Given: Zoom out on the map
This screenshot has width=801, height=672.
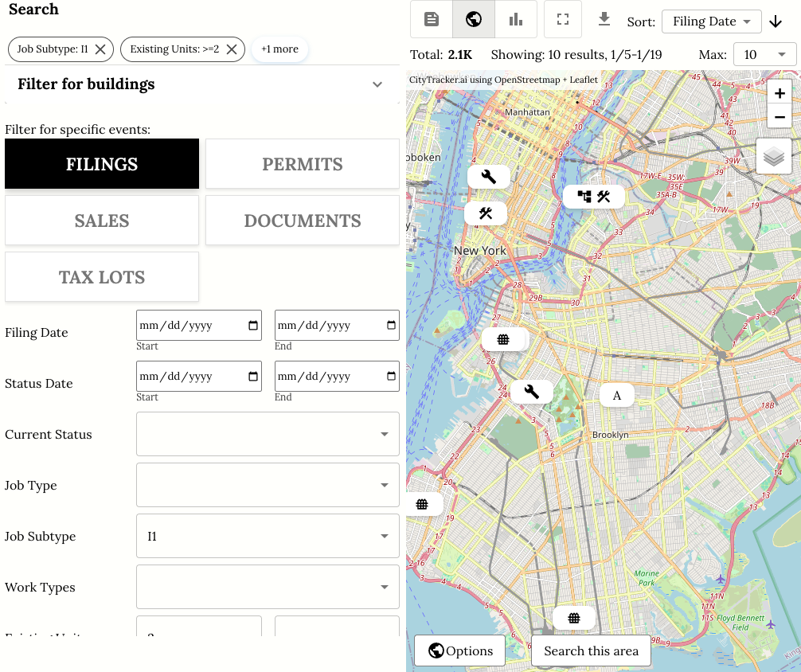Looking at the screenshot, I should (x=780, y=118).
